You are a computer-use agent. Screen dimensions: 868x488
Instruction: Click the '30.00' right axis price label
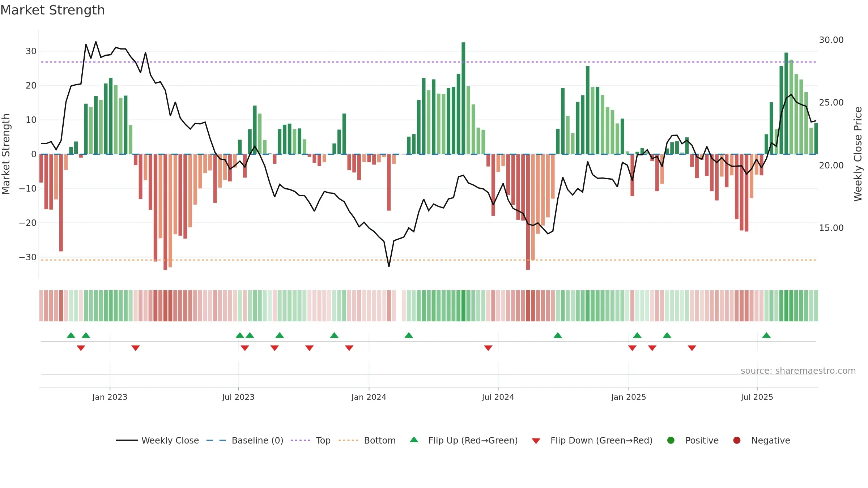tap(831, 40)
